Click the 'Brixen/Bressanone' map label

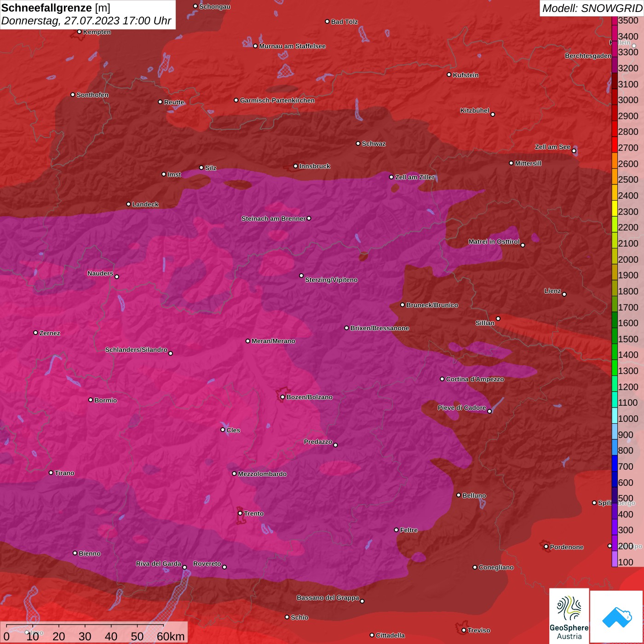pyautogui.click(x=379, y=328)
